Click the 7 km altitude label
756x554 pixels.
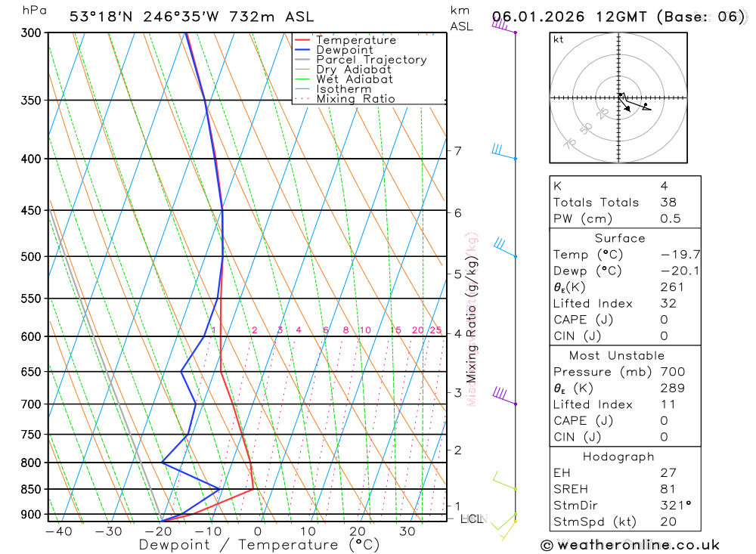click(458, 151)
